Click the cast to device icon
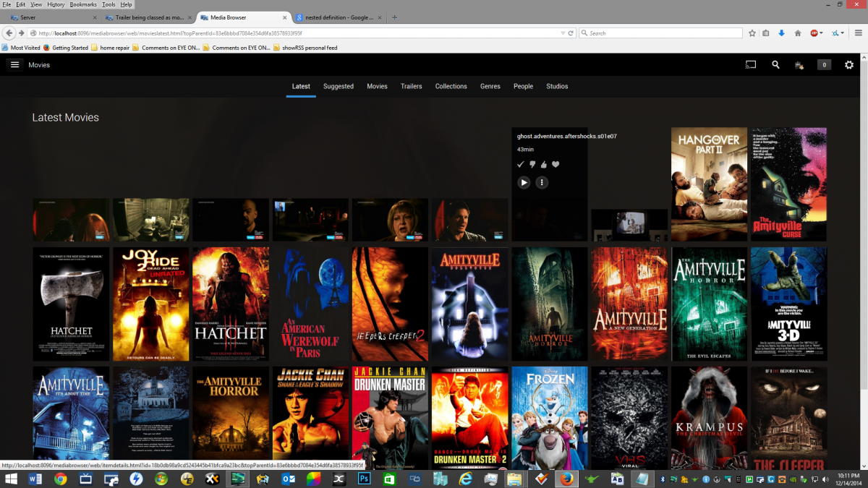 click(x=751, y=65)
